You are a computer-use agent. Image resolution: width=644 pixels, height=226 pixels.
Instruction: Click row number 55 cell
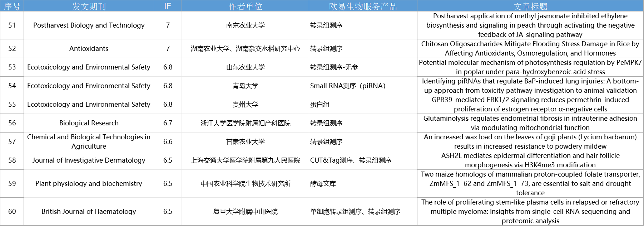[12, 105]
